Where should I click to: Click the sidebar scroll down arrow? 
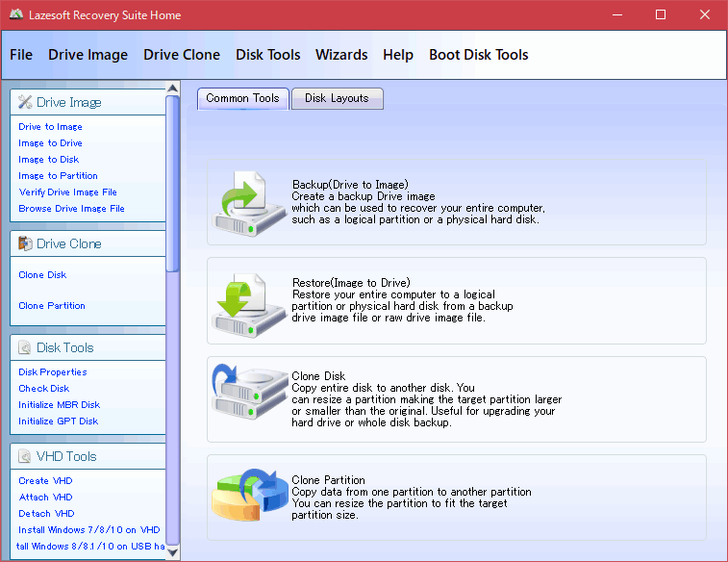pos(173,552)
